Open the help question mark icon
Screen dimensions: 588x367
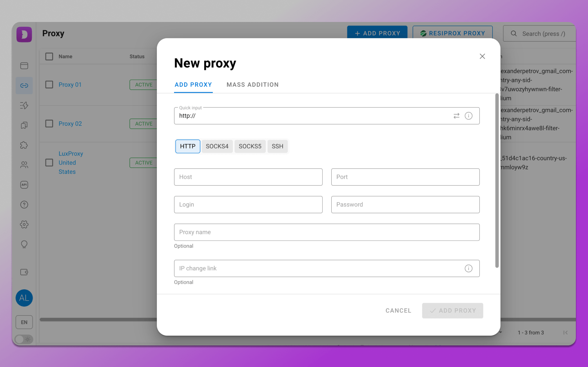point(24,204)
